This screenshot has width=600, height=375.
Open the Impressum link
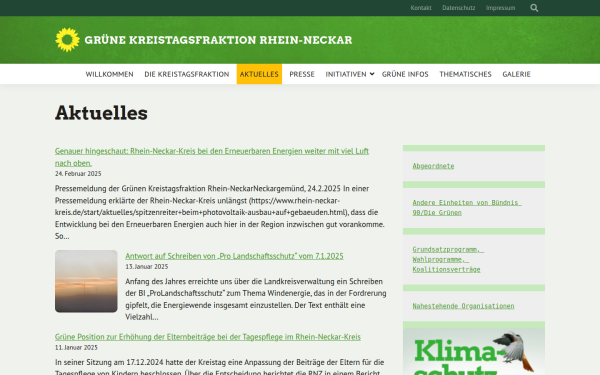coord(501,8)
